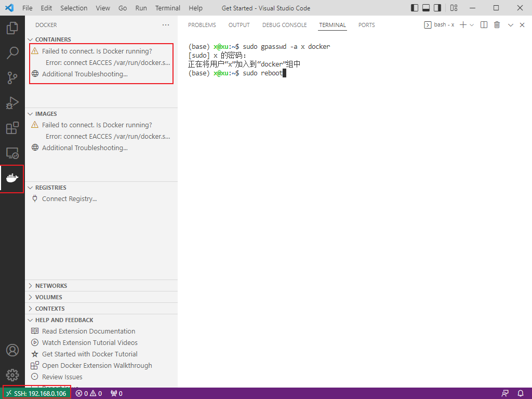Toggle bottom panel visibility

click(426, 8)
